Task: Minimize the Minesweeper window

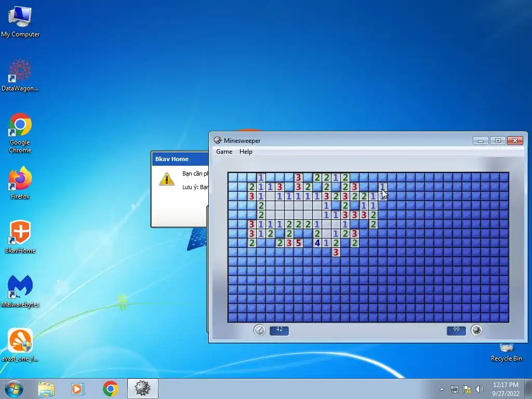Action: pos(481,140)
